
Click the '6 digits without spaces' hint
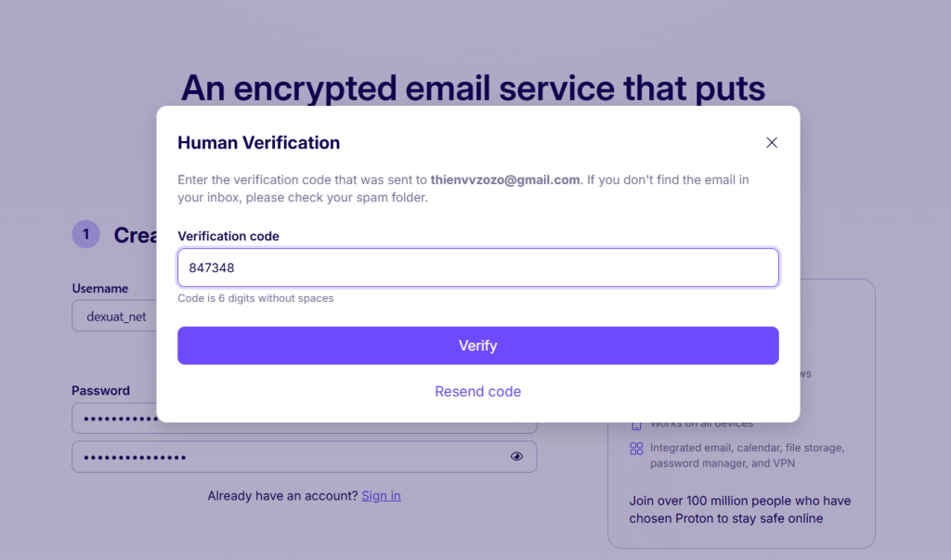[x=255, y=298]
